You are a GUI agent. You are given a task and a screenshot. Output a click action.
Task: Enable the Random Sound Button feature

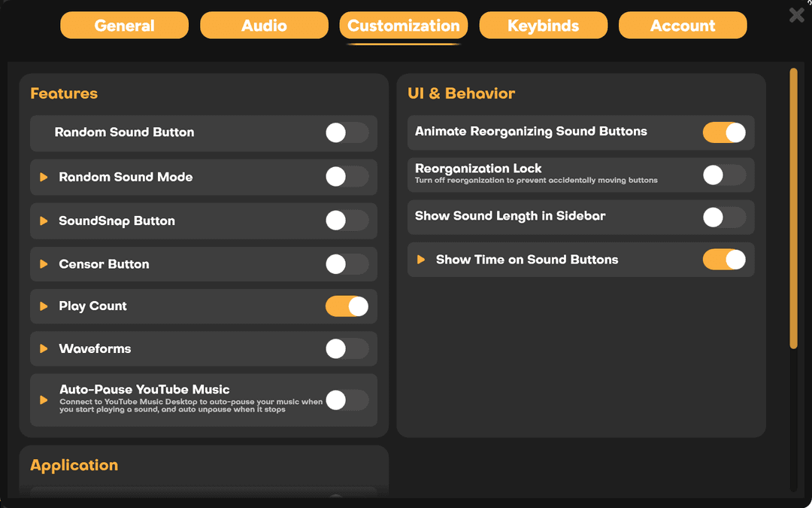tap(347, 132)
